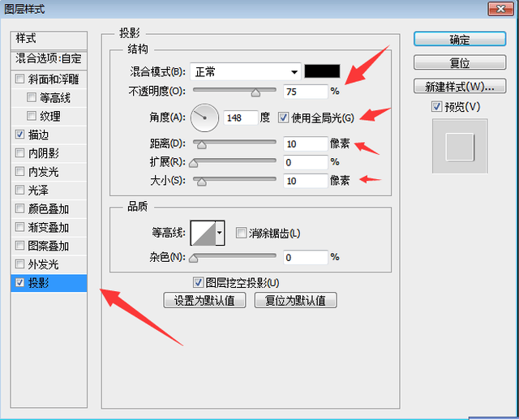Click the 扩展 slider handle

pos(194,163)
